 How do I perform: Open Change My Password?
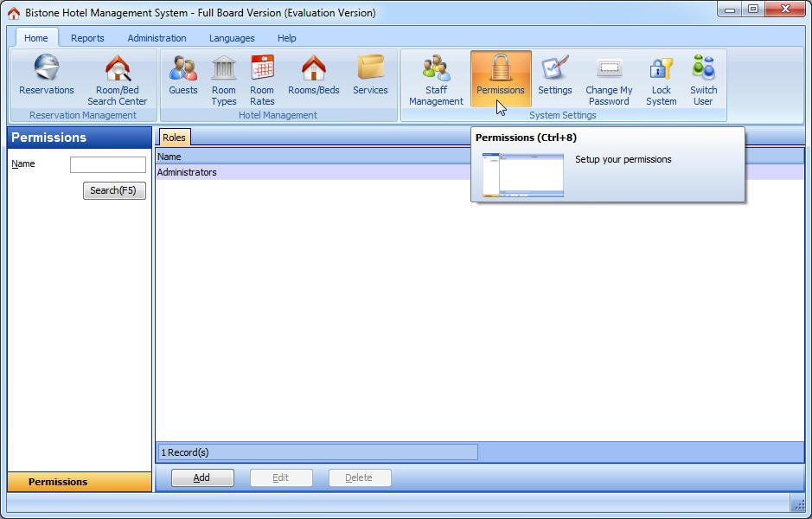(608, 76)
